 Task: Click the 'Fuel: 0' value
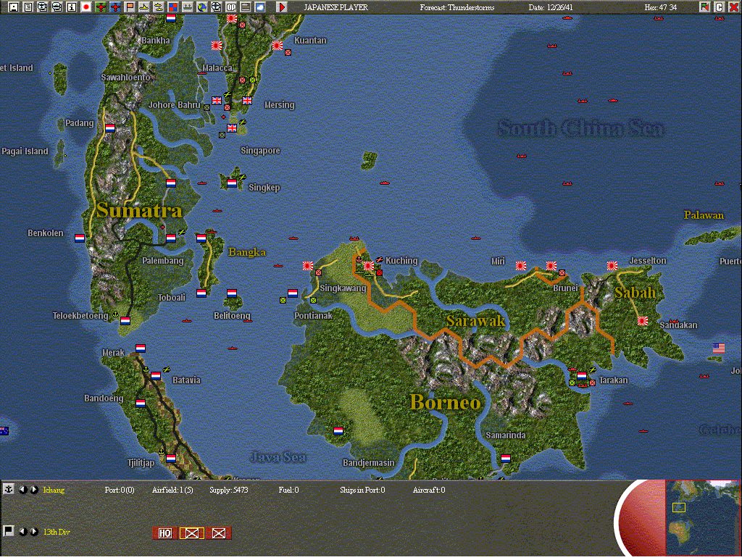(288, 490)
